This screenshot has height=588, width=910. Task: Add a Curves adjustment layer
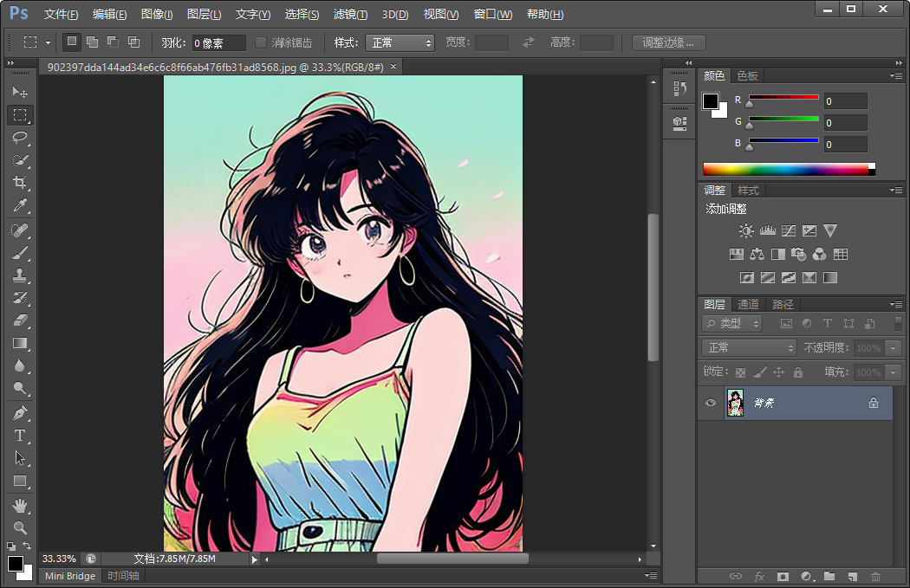[x=787, y=231]
